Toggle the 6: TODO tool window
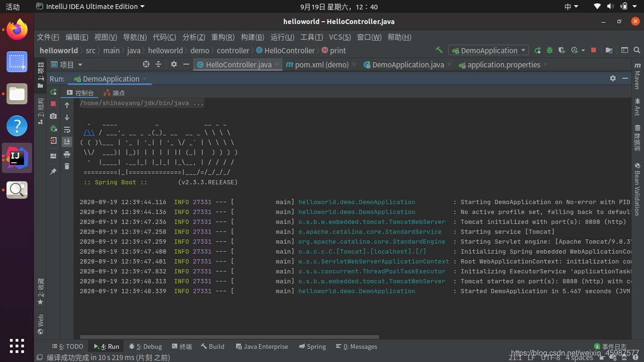This screenshot has height=362, width=644. [68, 346]
